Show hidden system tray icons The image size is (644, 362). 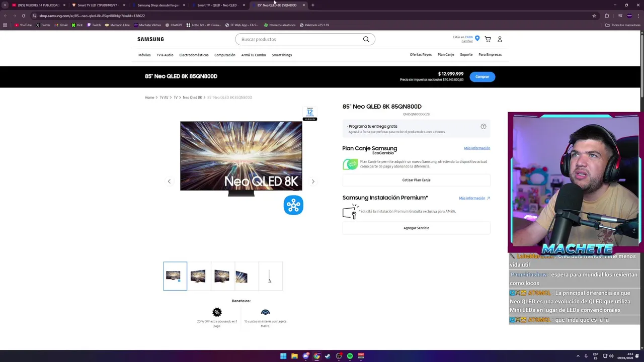click(x=578, y=356)
